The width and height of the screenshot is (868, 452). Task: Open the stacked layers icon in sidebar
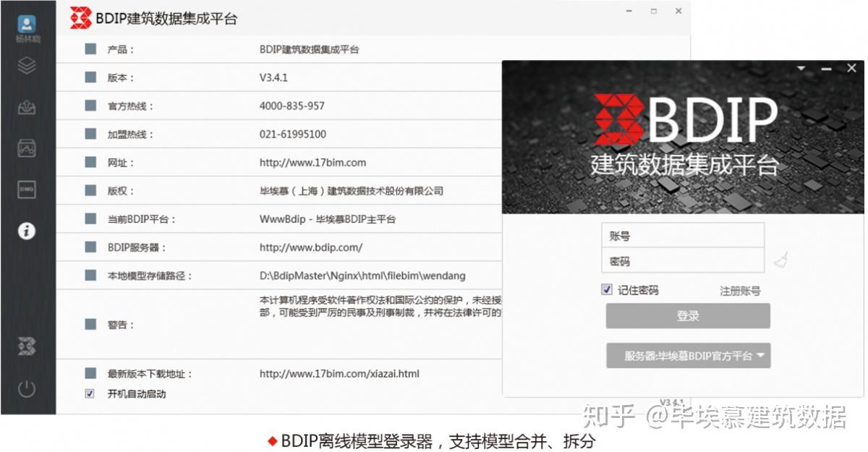click(27, 66)
